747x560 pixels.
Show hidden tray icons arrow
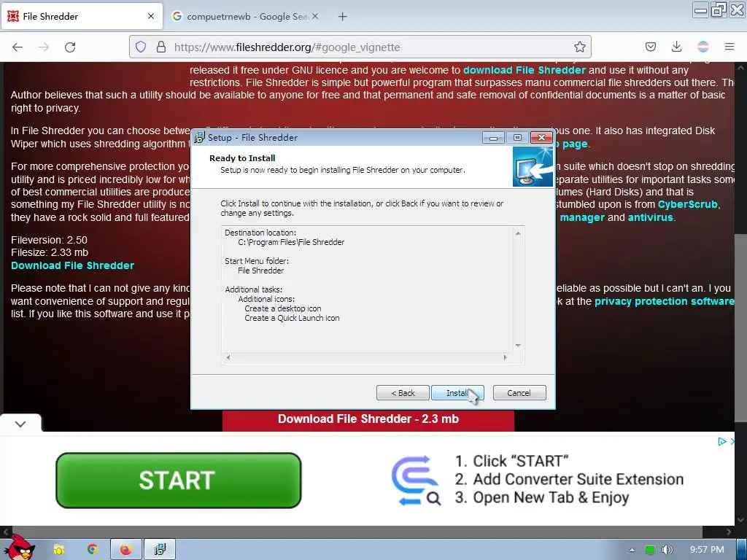(x=632, y=550)
